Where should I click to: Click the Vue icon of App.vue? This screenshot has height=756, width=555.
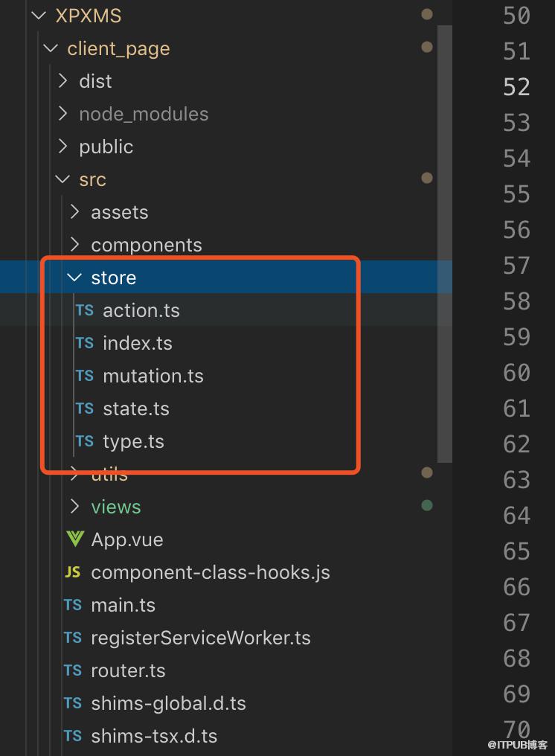pyautogui.click(x=74, y=539)
